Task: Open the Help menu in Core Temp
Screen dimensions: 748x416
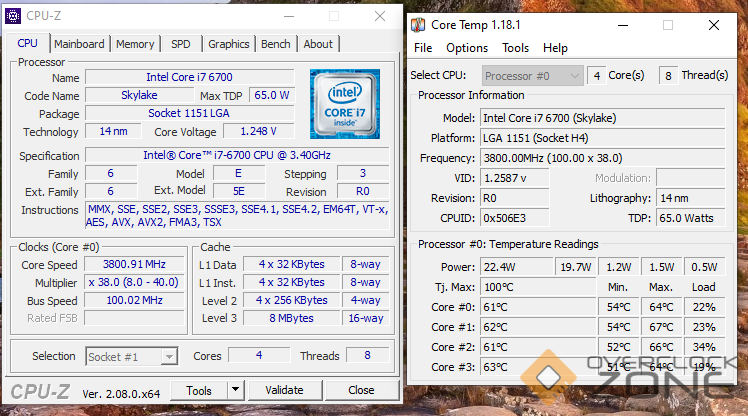Action: coord(555,48)
